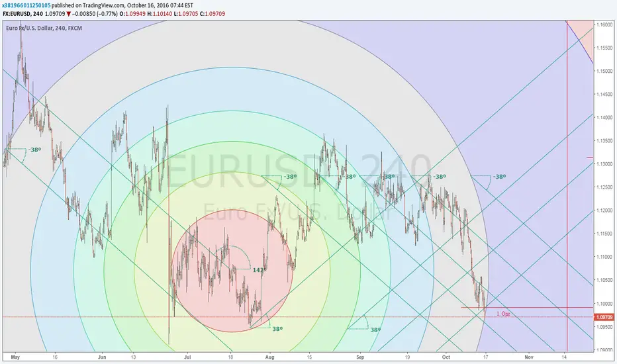Viewport: 617px width, 364px height.
Task: Click the 1.09500 price axis label
Action: tap(604, 327)
